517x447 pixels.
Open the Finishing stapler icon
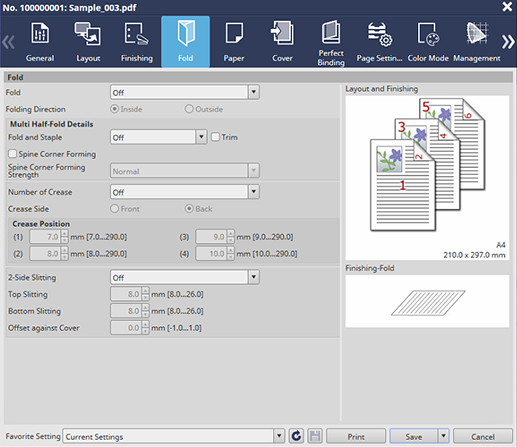click(x=137, y=33)
